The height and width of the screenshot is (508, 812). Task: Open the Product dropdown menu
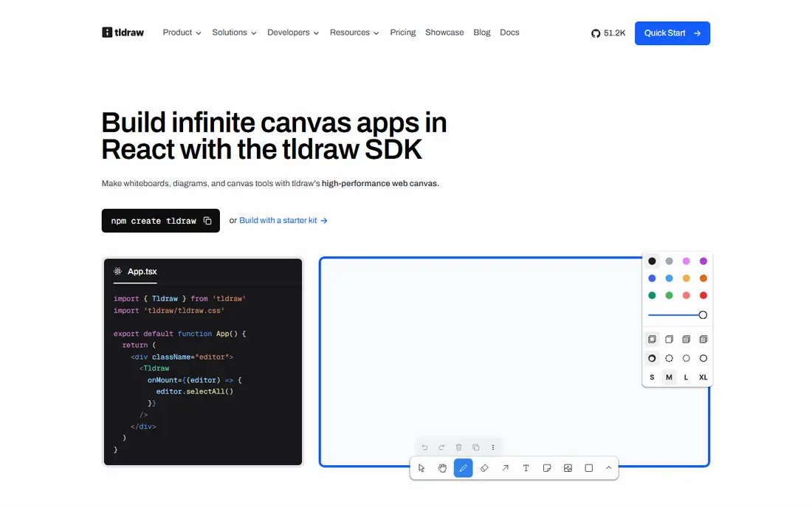click(182, 32)
